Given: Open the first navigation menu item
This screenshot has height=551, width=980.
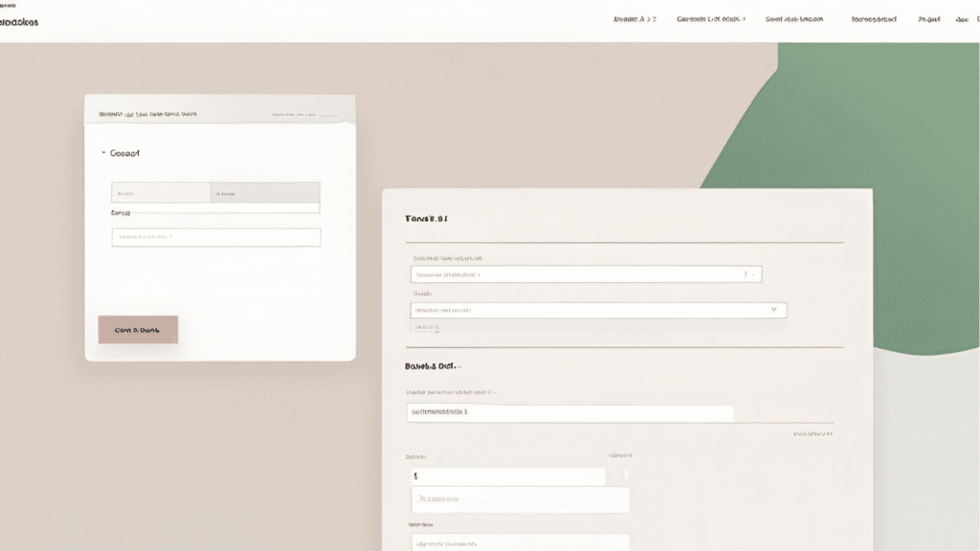Looking at the screenshot, I should click(x=635, y=19).
